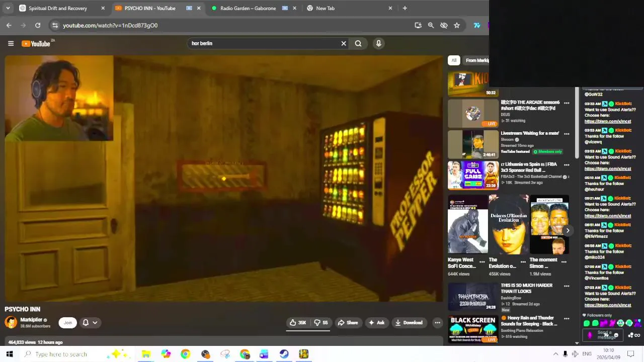
Task: Open install app icon in address bar
Action: click(418, 25)
